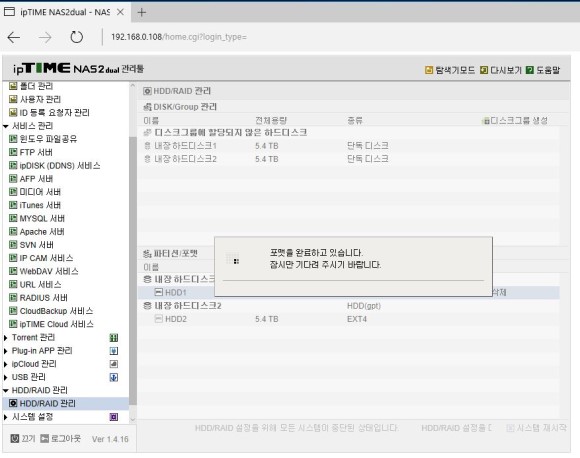Viewport: 580px width, 458px height.
Task: Expand the 시스템 설정 section
Action: tap(6, 417)
